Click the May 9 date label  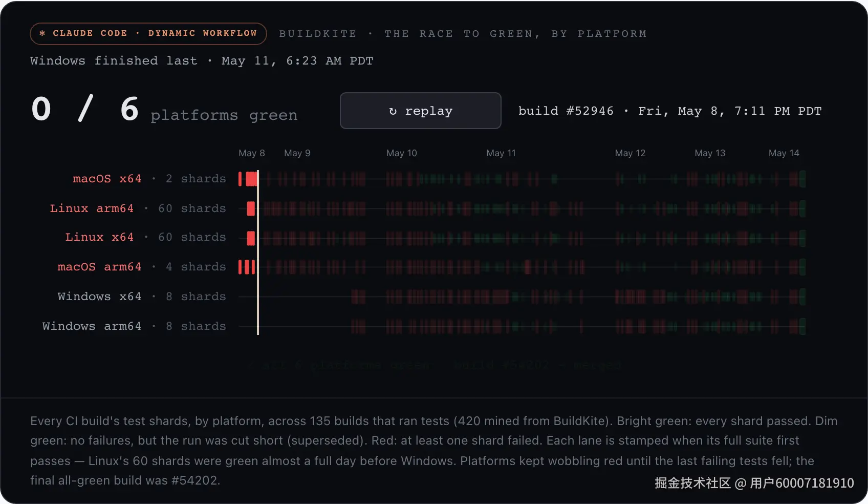[297, 153]
